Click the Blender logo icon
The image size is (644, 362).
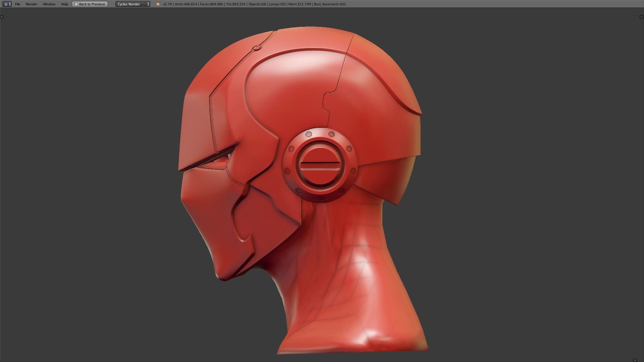[158, 4]
